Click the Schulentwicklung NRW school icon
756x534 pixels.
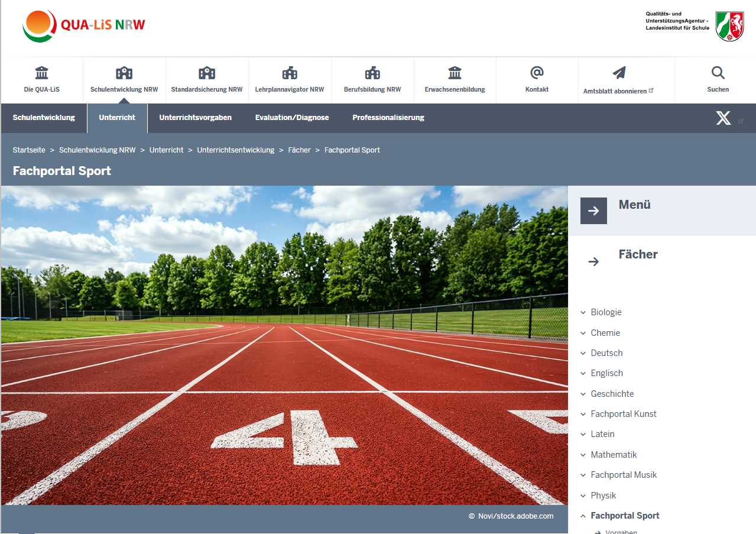tap(124, 73)
